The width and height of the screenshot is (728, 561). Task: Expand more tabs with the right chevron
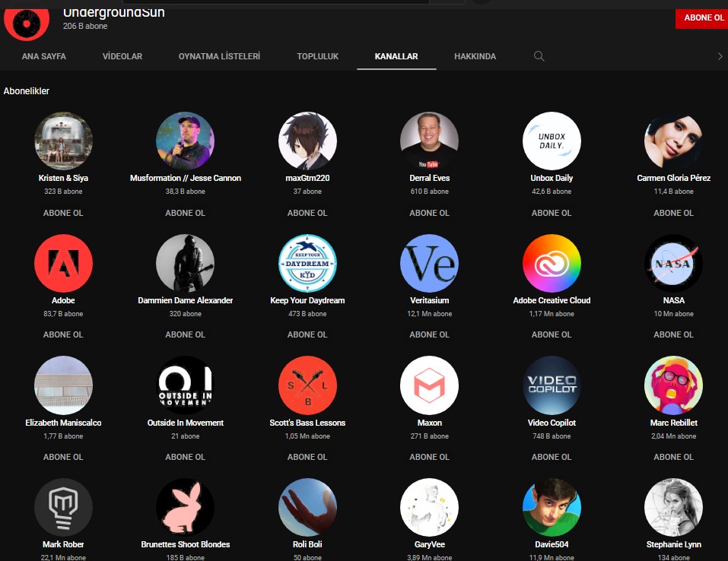[x=720, y=56]
